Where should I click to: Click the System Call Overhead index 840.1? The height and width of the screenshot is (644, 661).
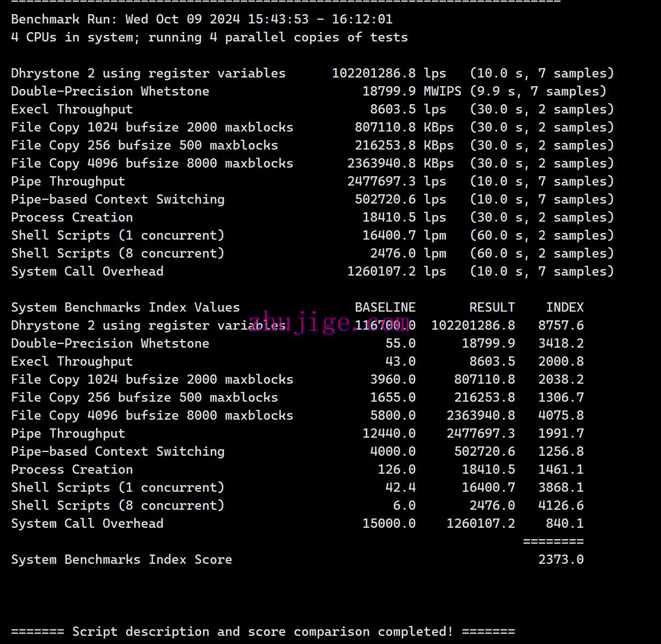click(564, 523)
